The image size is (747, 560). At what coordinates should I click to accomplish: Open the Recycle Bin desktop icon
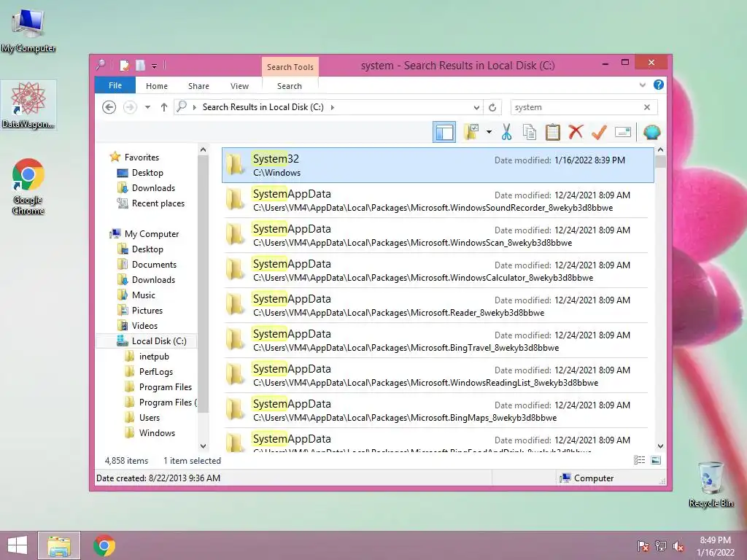pyautogui.click(x=711, y=485)
